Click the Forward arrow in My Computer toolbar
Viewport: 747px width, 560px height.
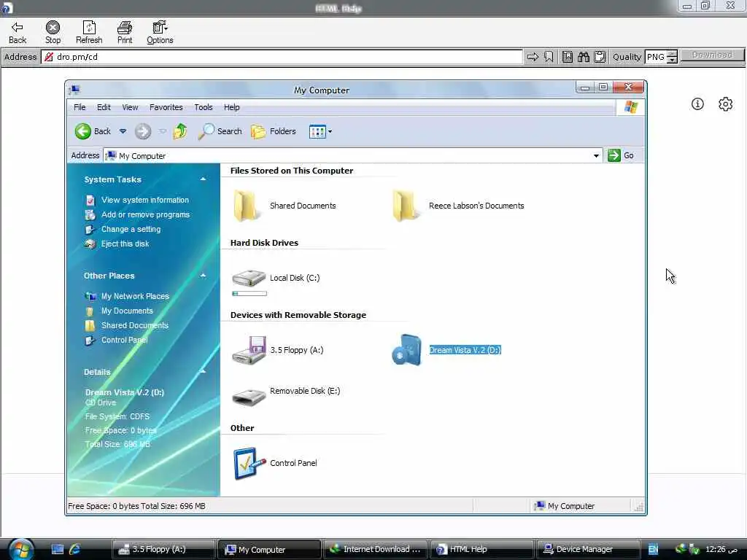pos(143,131)
